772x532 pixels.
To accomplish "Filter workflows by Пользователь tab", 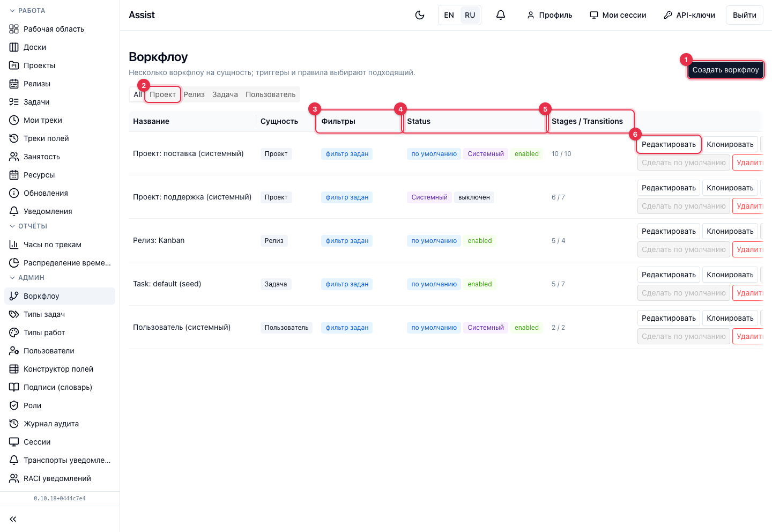I will pyautogui.click(x=271, y=94).
